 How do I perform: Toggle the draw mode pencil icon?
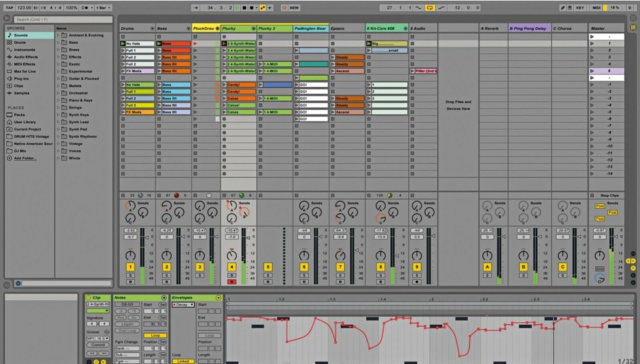[563, 8]
